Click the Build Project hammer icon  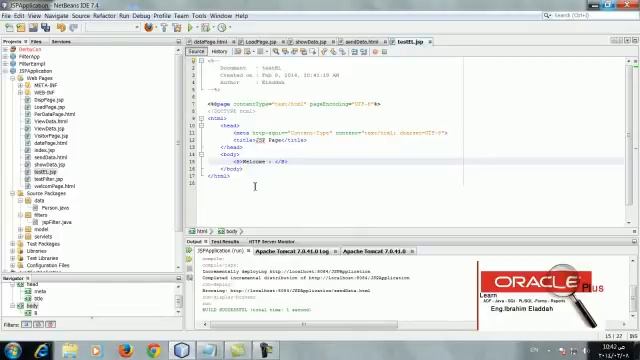[x=164, y=27]
